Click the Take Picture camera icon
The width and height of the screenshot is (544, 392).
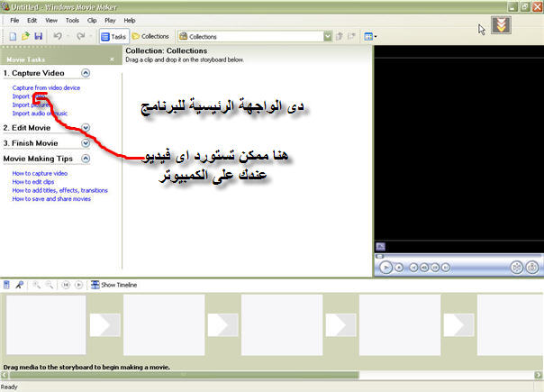tap(532, 267)
